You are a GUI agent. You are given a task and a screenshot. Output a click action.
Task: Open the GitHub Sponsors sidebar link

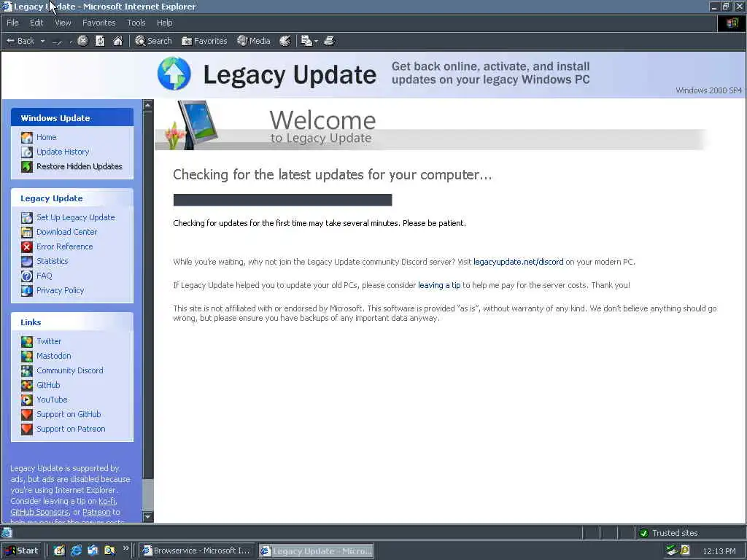(39, 512)
